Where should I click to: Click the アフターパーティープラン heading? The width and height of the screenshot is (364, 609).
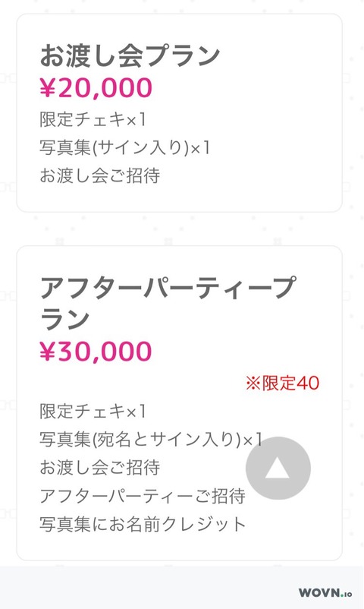click(168, 303)
